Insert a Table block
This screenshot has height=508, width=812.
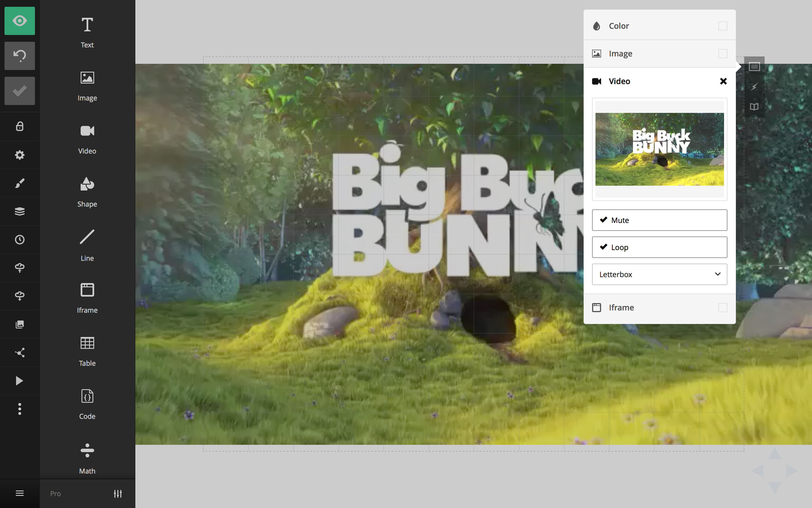coord(87,351)
